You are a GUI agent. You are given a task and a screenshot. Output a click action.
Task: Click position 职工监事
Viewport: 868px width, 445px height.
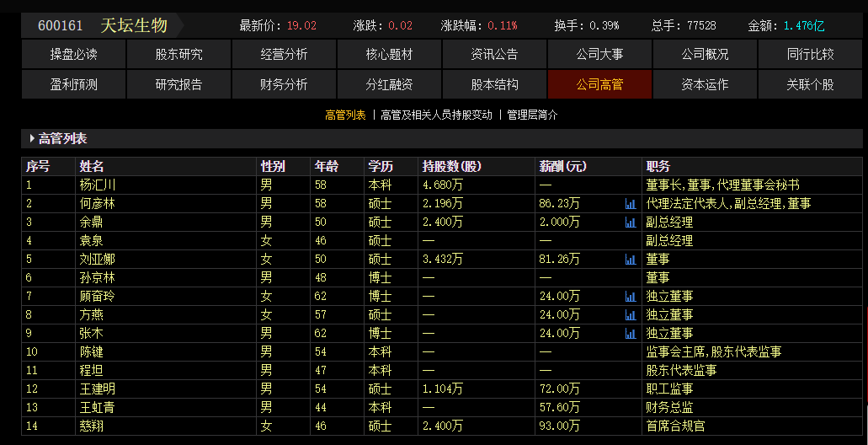click(x=669, y=389)
